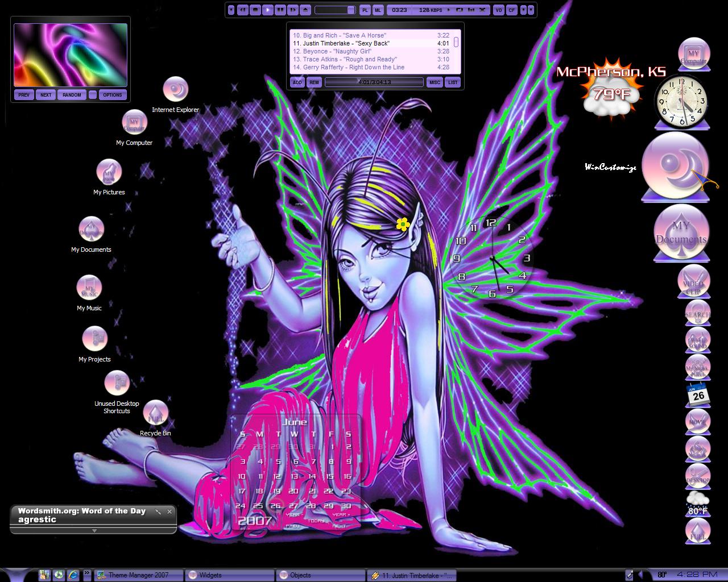The height and width of the screenshot is (582, 728).
Task: Open the Internet Explorer desktop icon
Action: point(175,89)
